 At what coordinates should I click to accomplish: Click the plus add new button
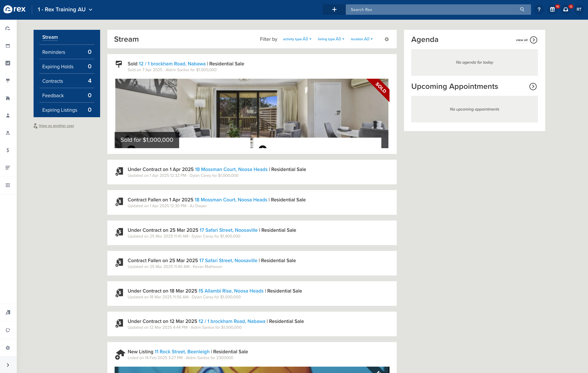tap(334, 10)
